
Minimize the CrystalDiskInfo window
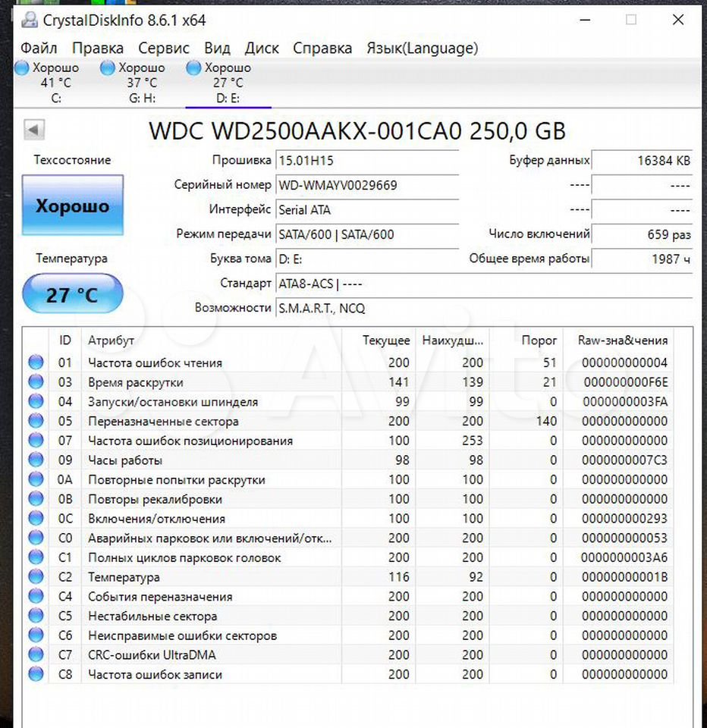[x=586, y=20]
